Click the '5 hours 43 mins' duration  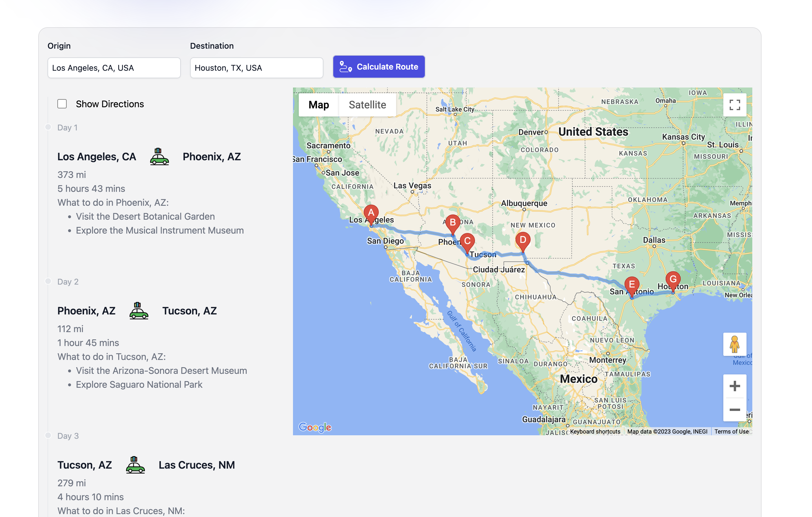point(91,189)
